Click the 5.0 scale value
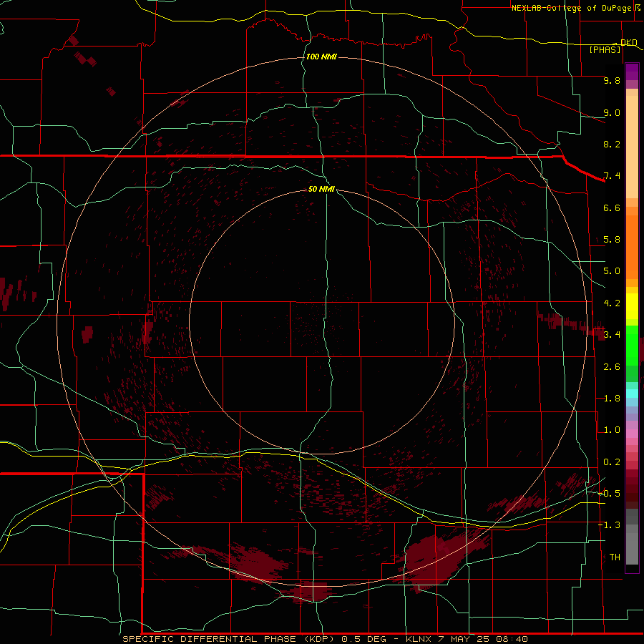644x644 pixels. (612, 271)
